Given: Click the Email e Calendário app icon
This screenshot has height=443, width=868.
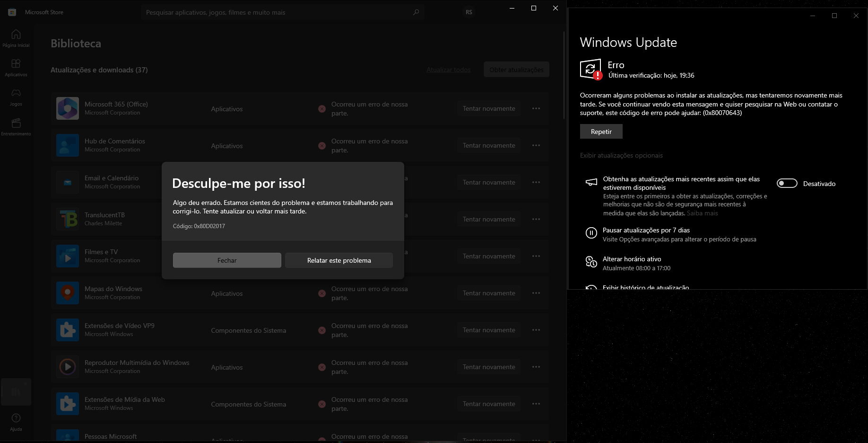Looking at the screenshot, I should 68,182.
